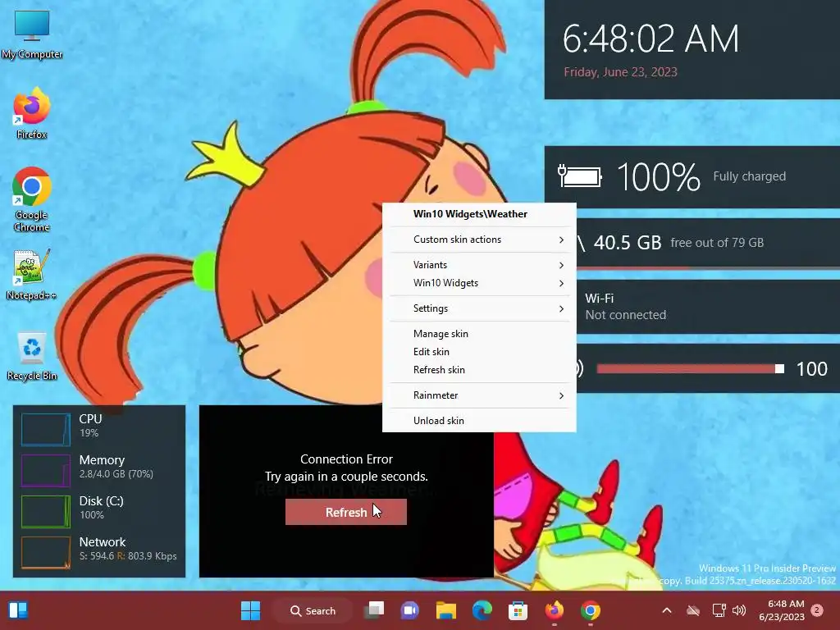Select the Notepad++ desktop shortcut
Image resolution: width=840 pixels, height=630 pixels.
32,275
